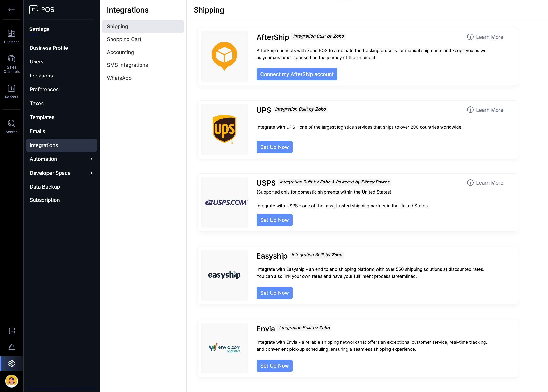Open Business Profile in Settings menu
The image size is (548, 392).
[x=49, y=48]
